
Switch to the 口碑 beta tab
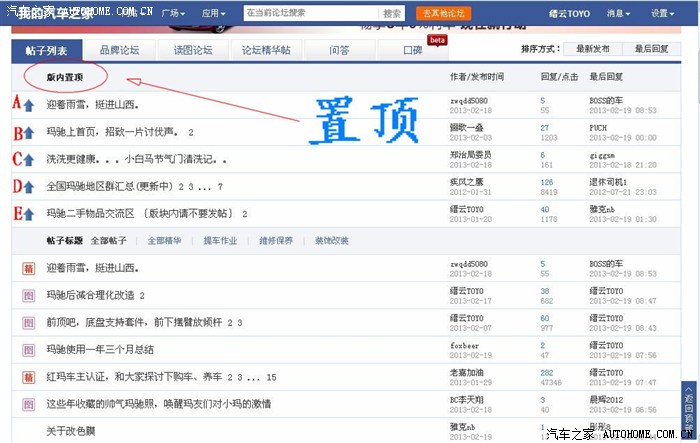(413, 50)
